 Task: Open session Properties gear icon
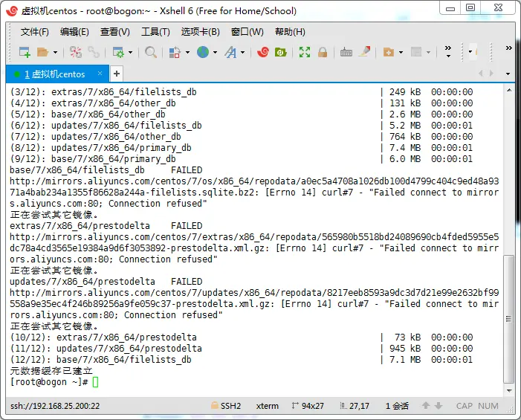pos(118,52)
